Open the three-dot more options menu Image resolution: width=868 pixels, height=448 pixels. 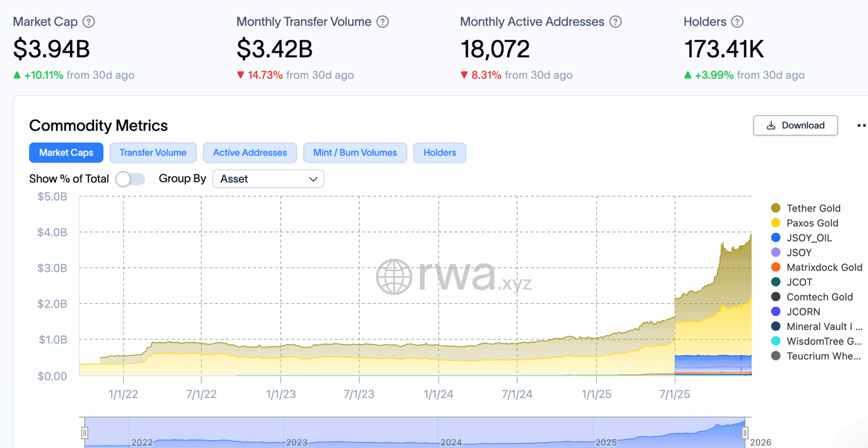pos(861,126)
